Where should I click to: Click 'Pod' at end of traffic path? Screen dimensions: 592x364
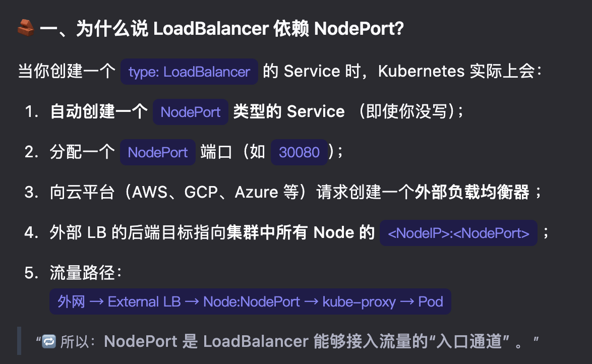tap(431, 301)
